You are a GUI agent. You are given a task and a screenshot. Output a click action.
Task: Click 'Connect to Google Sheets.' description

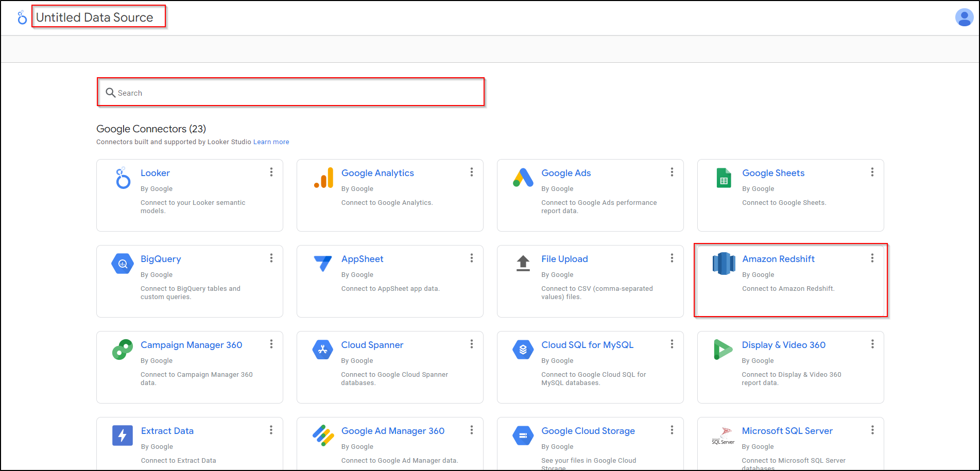[784, 203]
